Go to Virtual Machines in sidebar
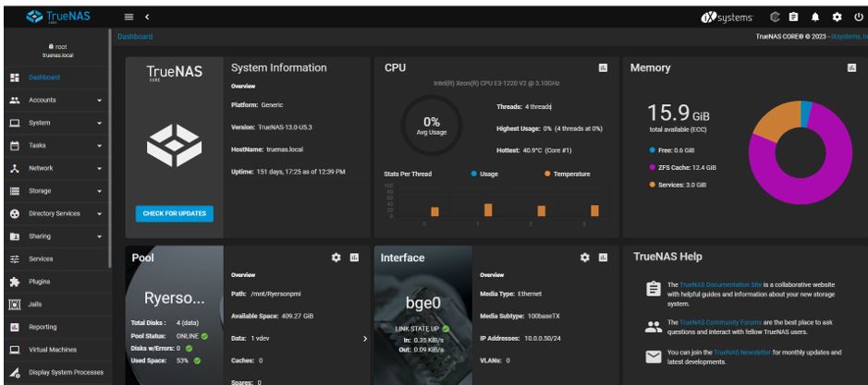This screenshot has width=868, height=385. [60, 350]
